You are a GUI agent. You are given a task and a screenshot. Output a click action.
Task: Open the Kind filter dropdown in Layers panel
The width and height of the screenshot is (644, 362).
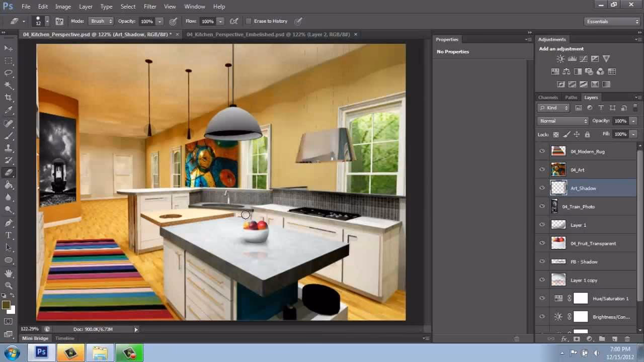coord(553,108)
